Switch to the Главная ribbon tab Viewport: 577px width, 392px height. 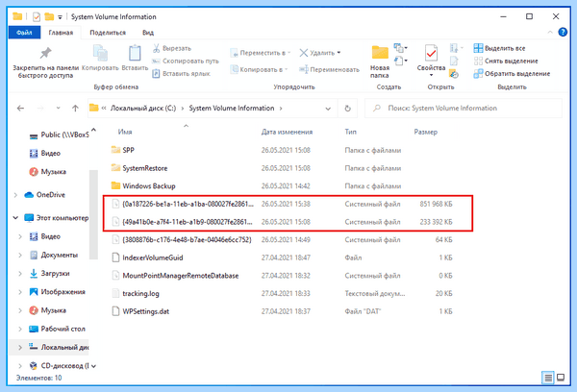coord(61,33)
